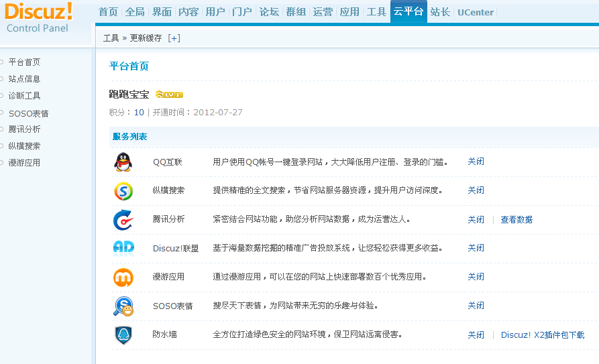Screen dimensions: 599x364
Task: Click the 纵横搜索 service name in list
Action: [x=168, y=190]
